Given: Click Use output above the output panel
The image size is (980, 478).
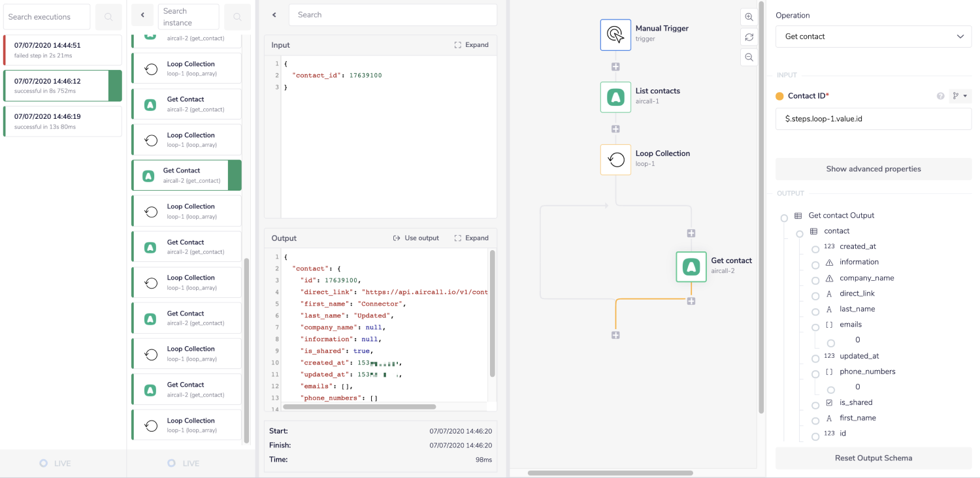Looking at the screenshot, I should pos(416,238).
